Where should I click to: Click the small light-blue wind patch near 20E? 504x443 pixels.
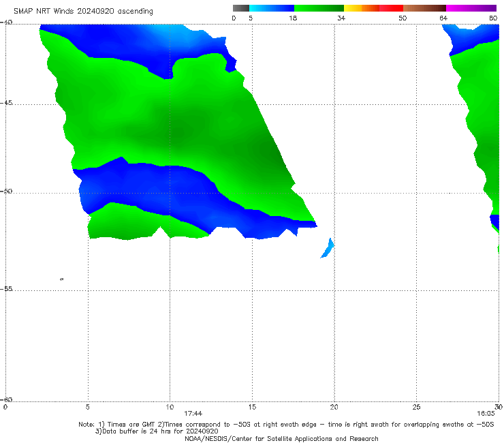point(328,248)
